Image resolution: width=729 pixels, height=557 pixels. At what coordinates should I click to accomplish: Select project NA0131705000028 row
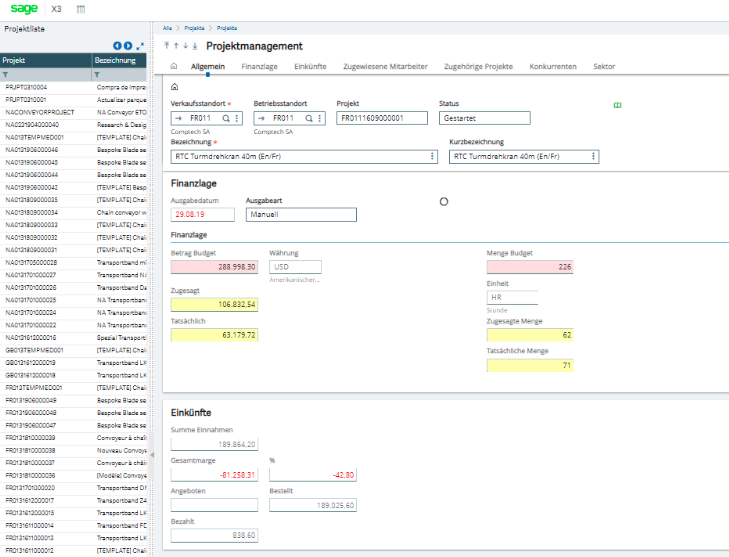coord(73,262)
